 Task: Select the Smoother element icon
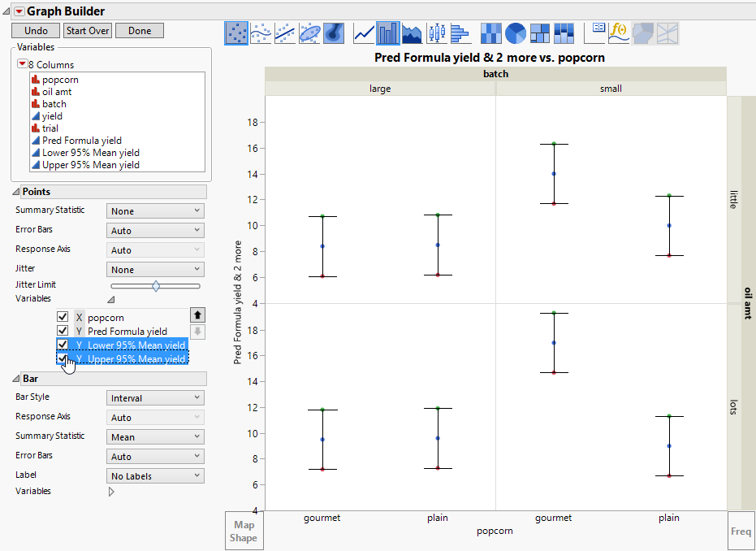click(x=261, y=33)
